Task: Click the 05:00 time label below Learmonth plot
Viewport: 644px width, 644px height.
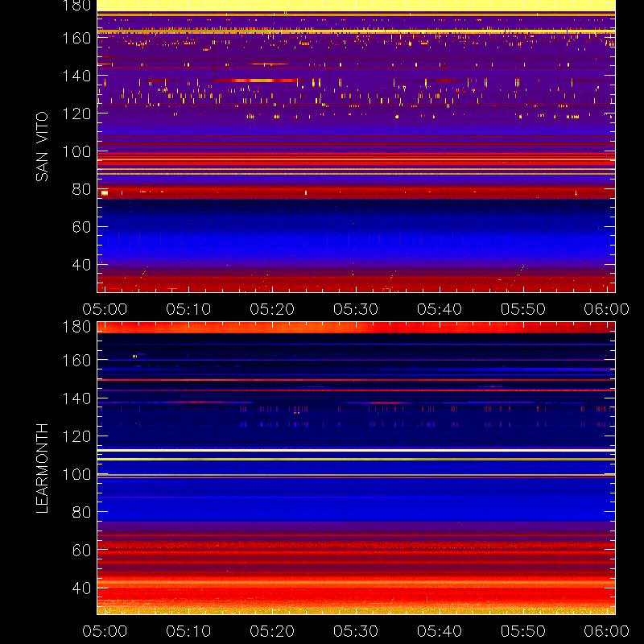Action: coord(105,631)
